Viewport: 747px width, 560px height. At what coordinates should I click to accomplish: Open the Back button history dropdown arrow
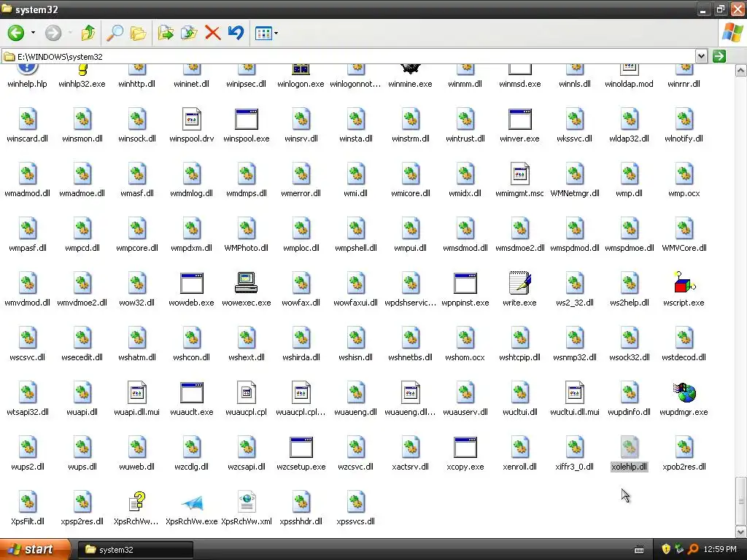pos(33,33)
